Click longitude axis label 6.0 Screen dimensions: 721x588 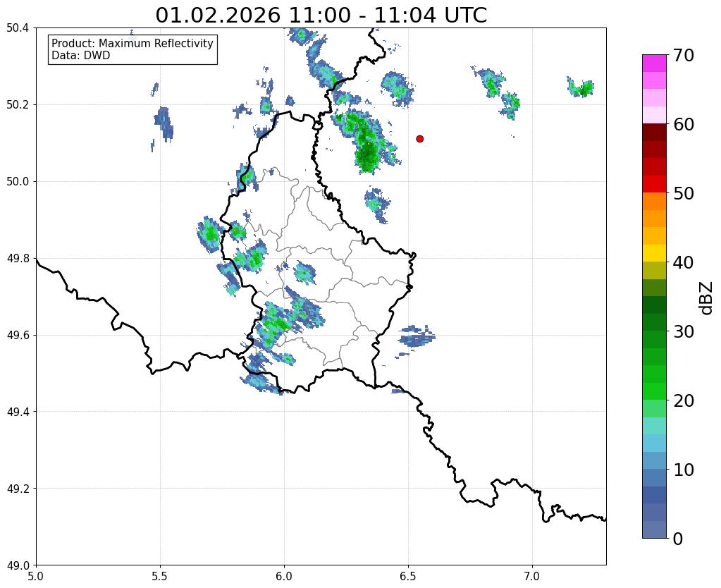284,576
